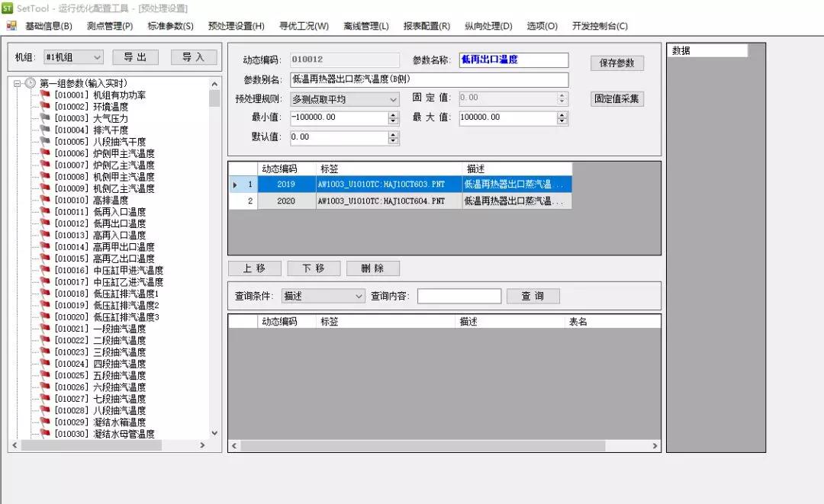This screenshot has width=824, height=504.
Task: Click the small icon left of 基础信息 menu
Action: click(11, 26)
